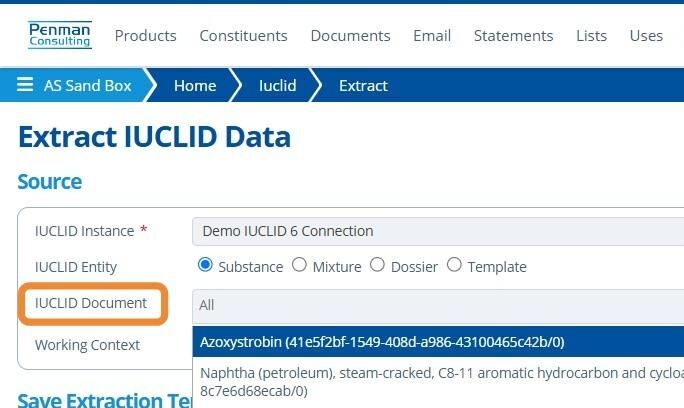Open the Lists menu
Screen dimensions: 684x408
(591, 35)
